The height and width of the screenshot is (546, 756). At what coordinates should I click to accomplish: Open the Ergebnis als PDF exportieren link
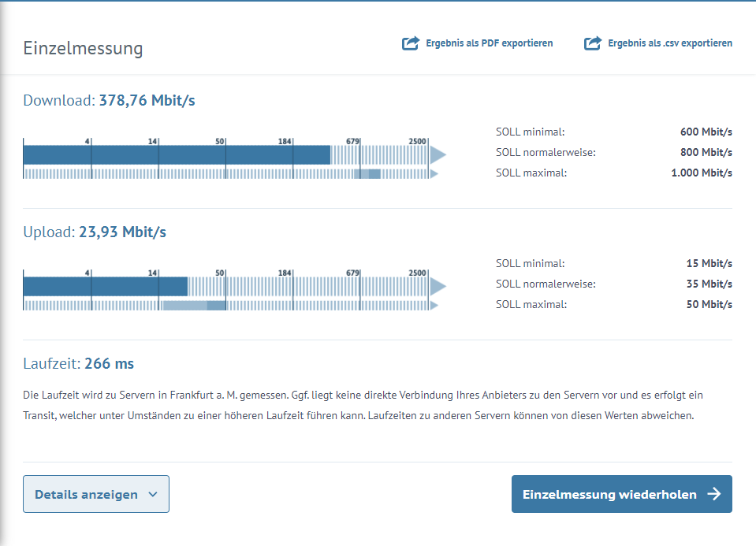[x=489, y=43]
